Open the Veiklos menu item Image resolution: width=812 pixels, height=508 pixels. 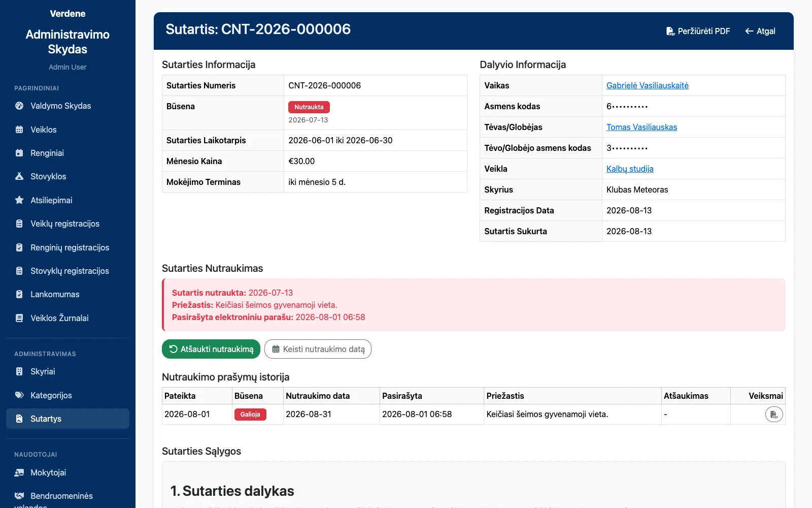(x=67, y=130)
